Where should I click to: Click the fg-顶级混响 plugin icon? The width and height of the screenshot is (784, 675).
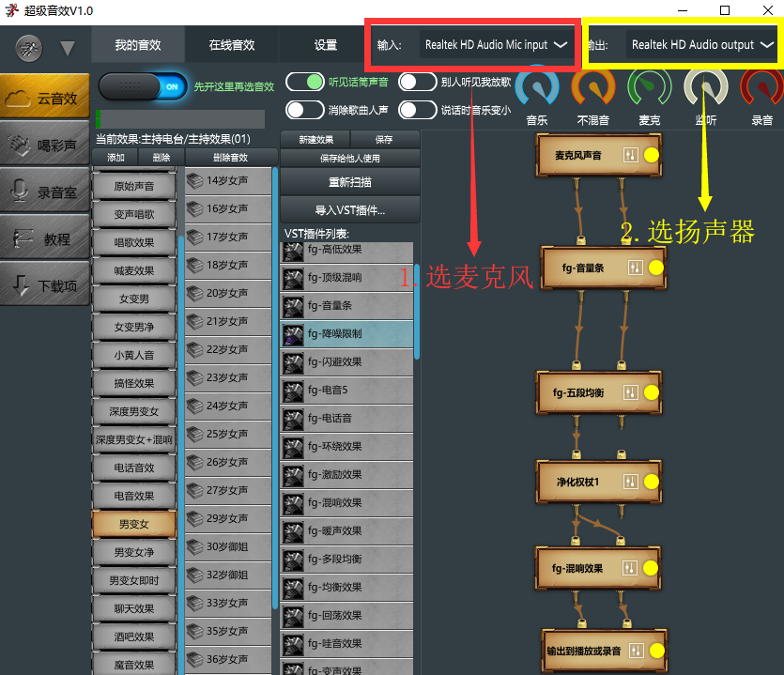(x=293, y=279)
